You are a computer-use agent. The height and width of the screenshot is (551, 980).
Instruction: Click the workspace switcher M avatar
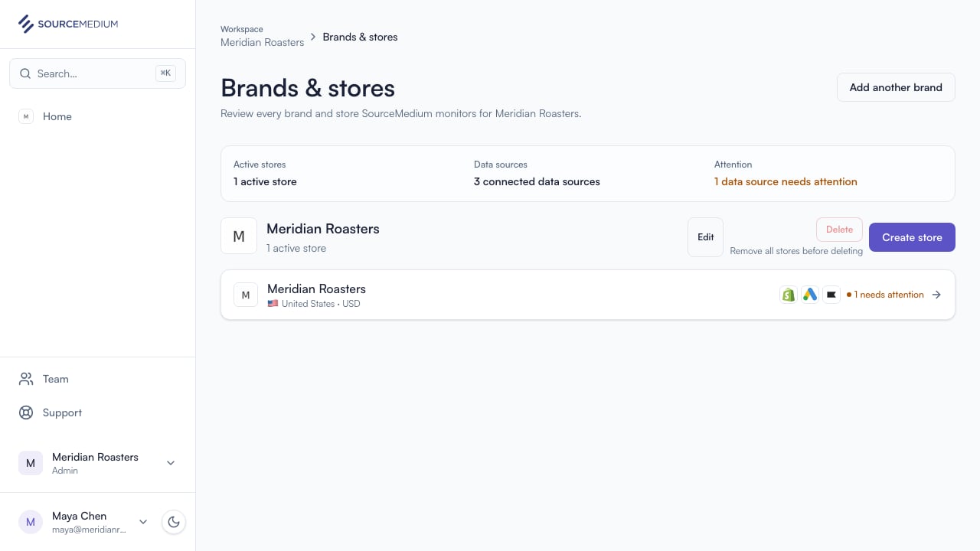(31, 463)
